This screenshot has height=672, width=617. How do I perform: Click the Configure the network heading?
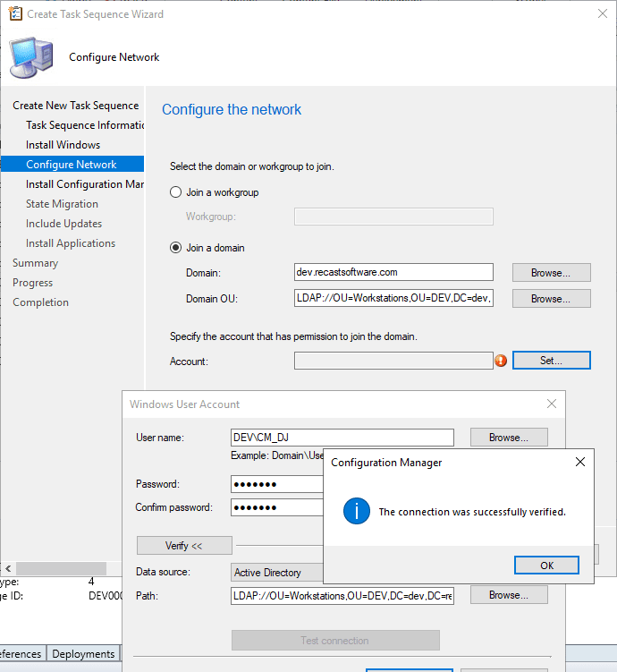(x=232, y=110)
